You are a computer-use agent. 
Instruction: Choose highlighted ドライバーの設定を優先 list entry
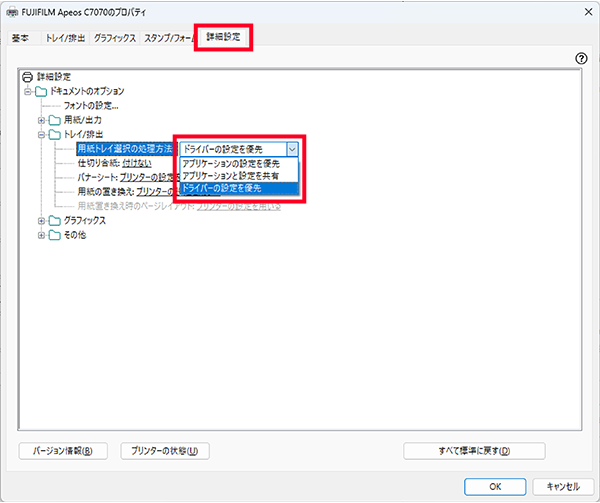[239, 188]
